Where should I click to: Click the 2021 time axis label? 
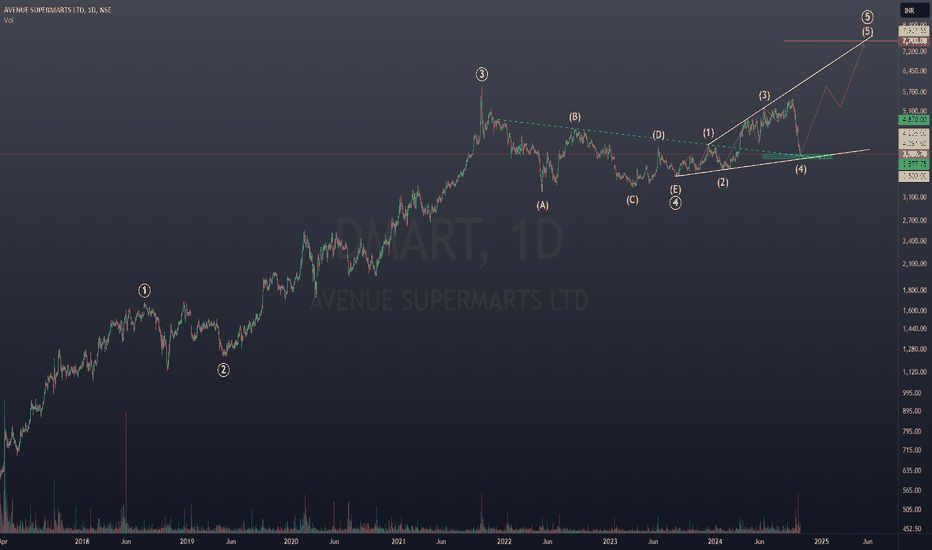click(x=399, y=542)
